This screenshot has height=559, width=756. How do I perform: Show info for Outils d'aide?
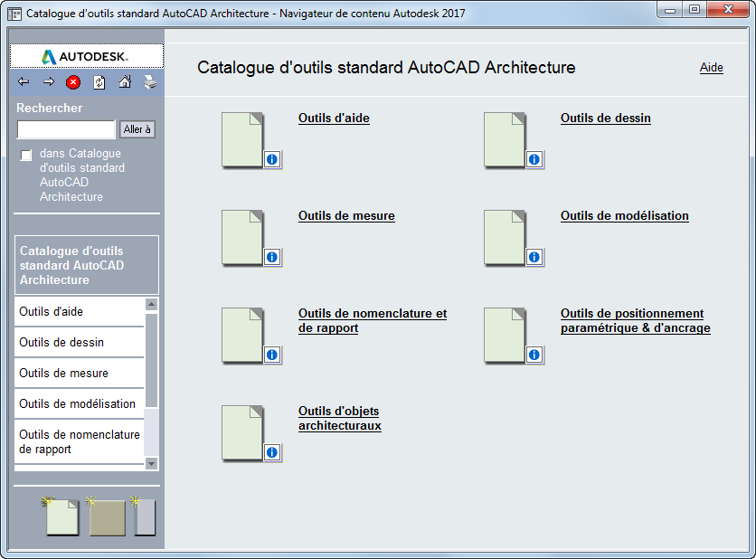coord(272,159)
